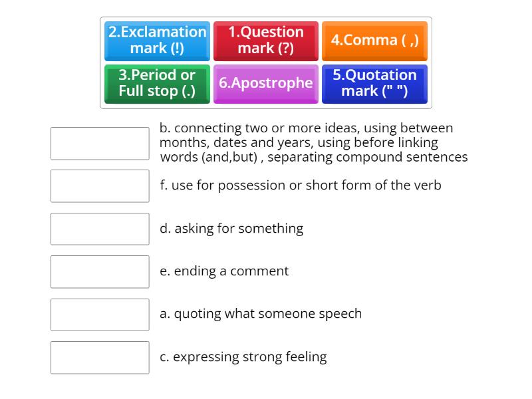Click the answer box for "e. ending a comment"
The width and height of the screenshot is (532, 399).
[x=100, y=271]
